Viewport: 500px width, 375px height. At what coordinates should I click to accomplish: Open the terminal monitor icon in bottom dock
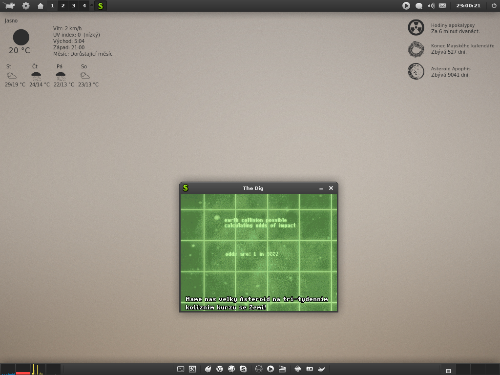[x=180, y=369]
